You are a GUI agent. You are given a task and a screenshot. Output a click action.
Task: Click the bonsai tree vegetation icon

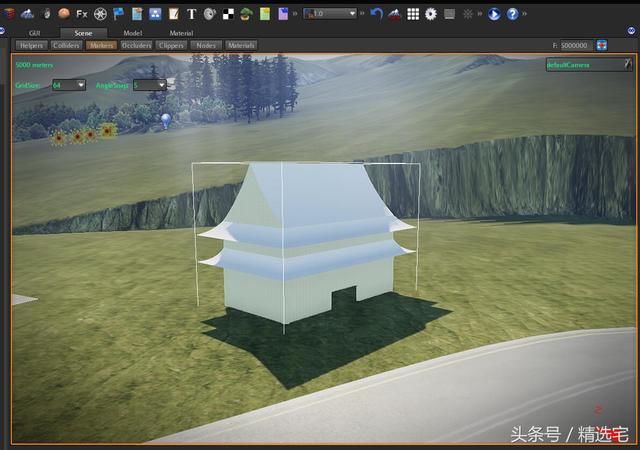pos(246,14)
